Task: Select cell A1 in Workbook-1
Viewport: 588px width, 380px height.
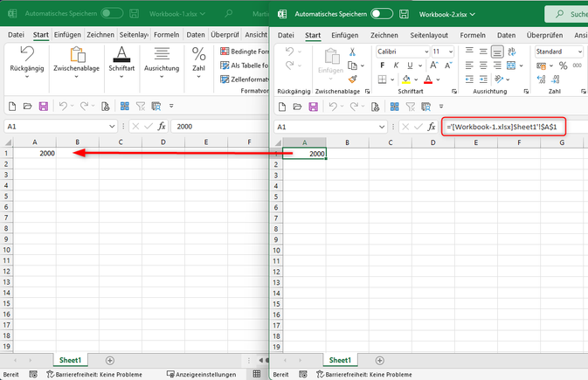Action: [34, 153]
